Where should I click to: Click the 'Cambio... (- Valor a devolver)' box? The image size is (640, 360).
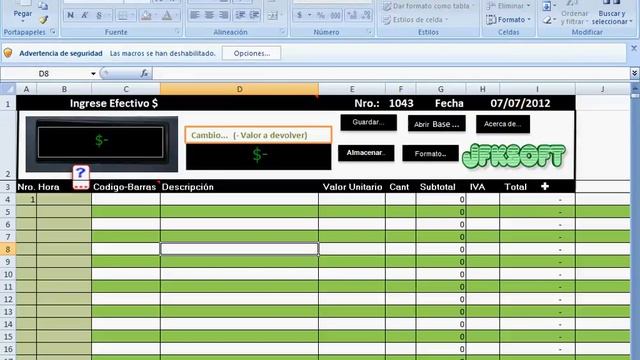point(258,135)
